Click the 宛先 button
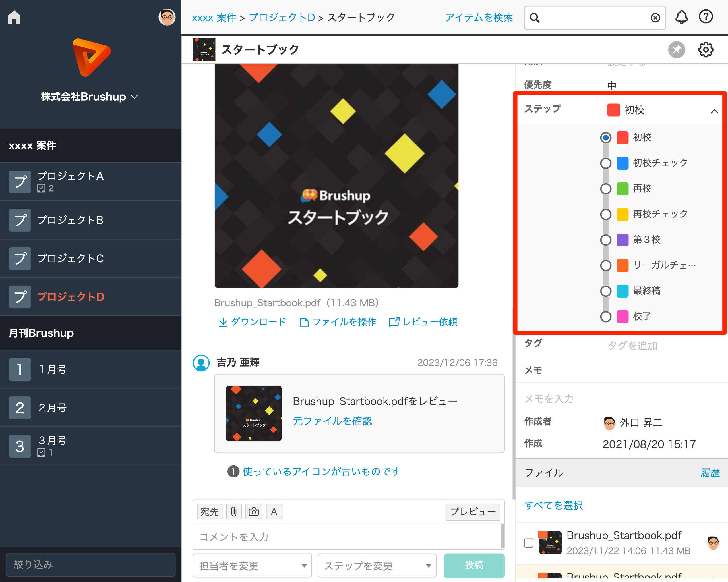 (x=209, y=512)
